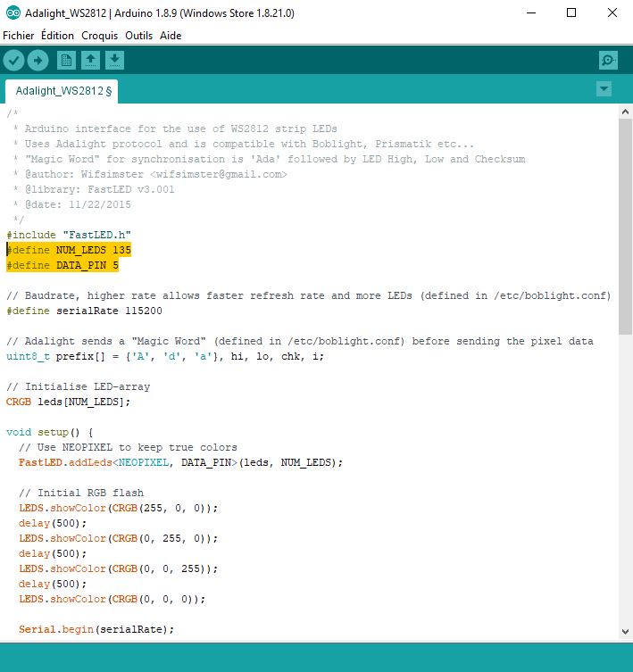This screenshot has height=672, width=633.
Task: Open the Croquis menu
Action: coord(99,36)
